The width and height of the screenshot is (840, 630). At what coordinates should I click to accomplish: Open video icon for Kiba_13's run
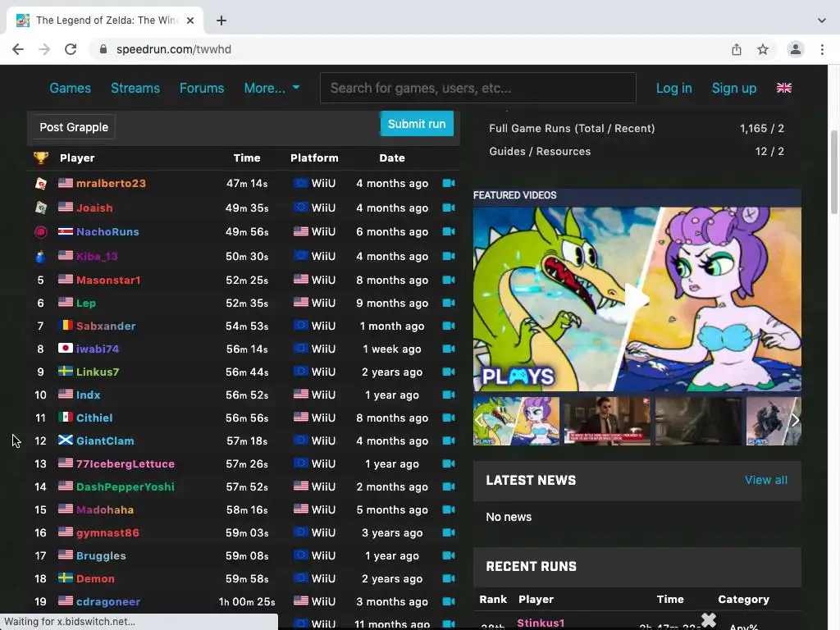coord(449,256)
